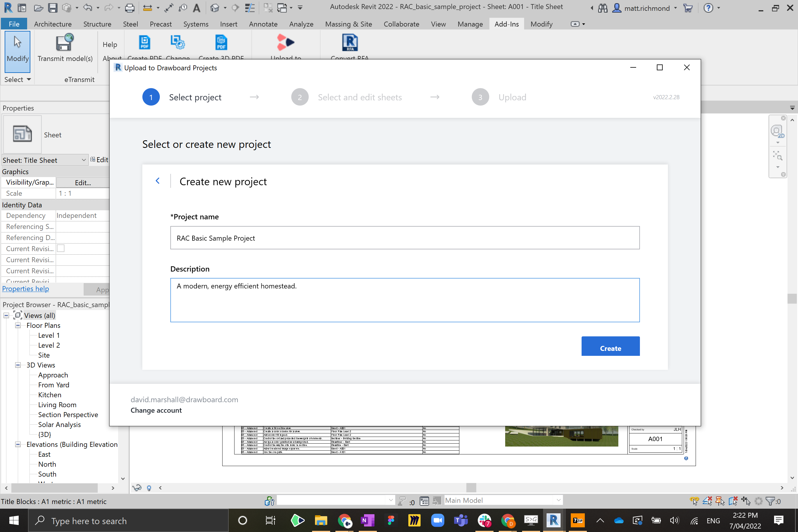798x532 pixels.
Task: Click the Convert RFA add-in icon
Action: [349, 42]
